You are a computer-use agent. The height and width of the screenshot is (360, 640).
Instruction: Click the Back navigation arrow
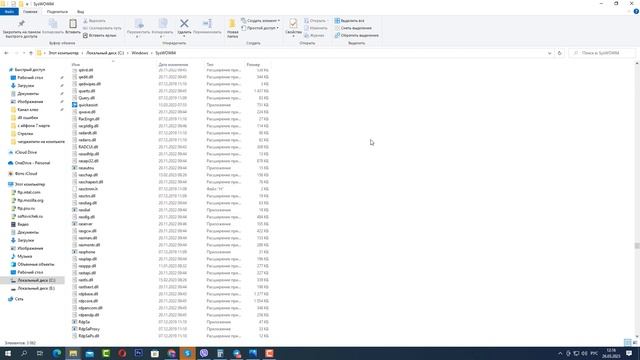[x=6, y=53]
